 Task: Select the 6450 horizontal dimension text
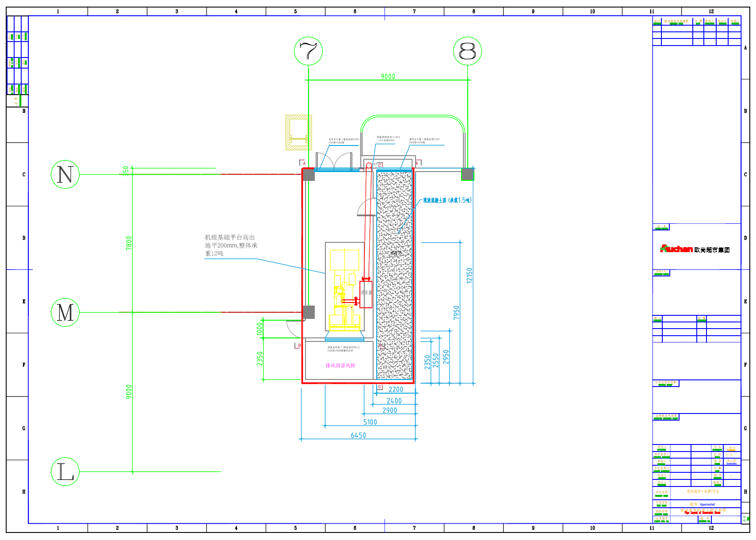(358, 436)
